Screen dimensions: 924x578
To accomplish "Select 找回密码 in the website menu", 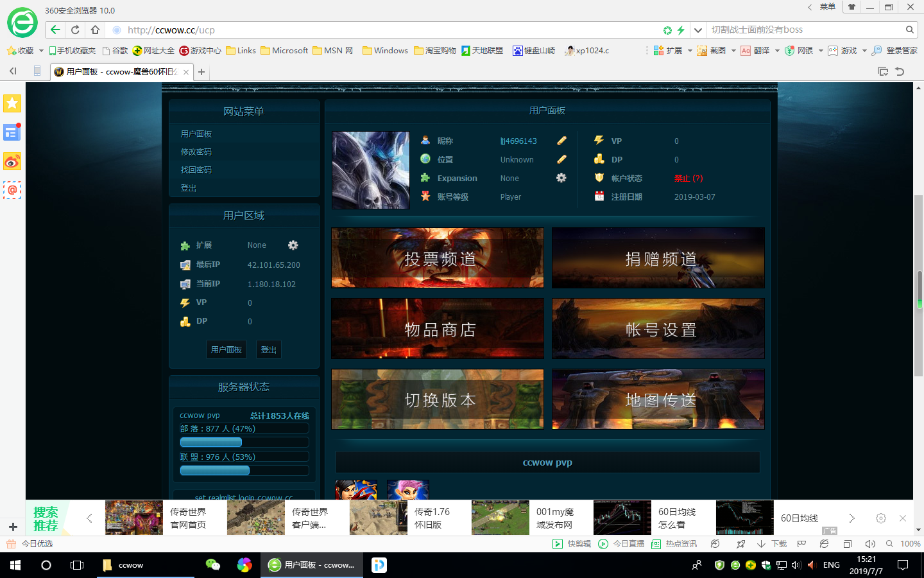I will tap(196, 170).
